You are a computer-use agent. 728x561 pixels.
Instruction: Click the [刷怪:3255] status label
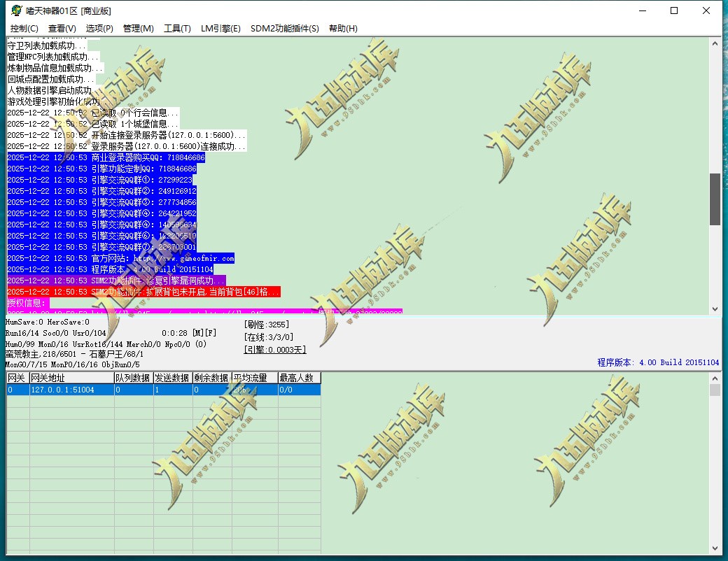coord(267,325)
